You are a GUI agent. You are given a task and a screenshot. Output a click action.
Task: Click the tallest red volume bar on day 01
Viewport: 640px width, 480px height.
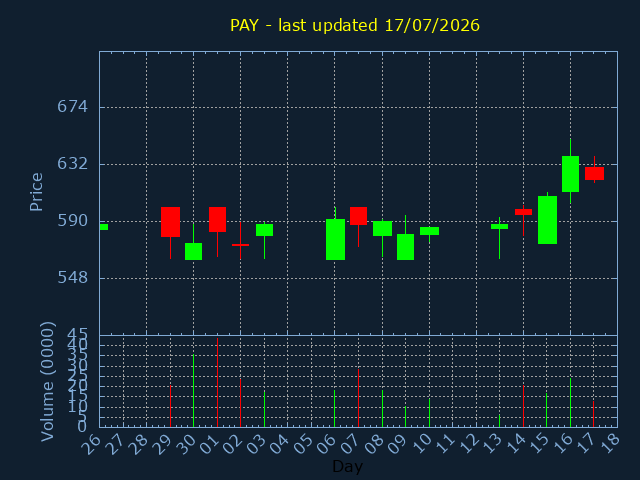(217, 382)
